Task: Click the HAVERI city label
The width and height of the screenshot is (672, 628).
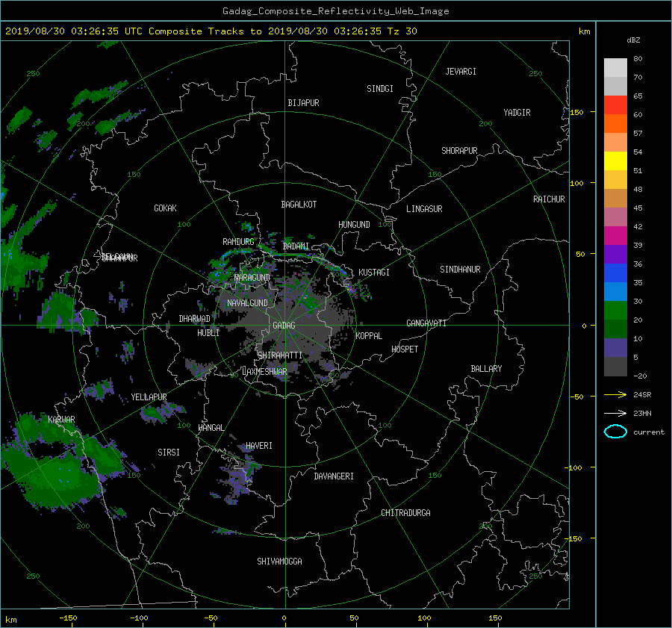Action: point(259,446)
